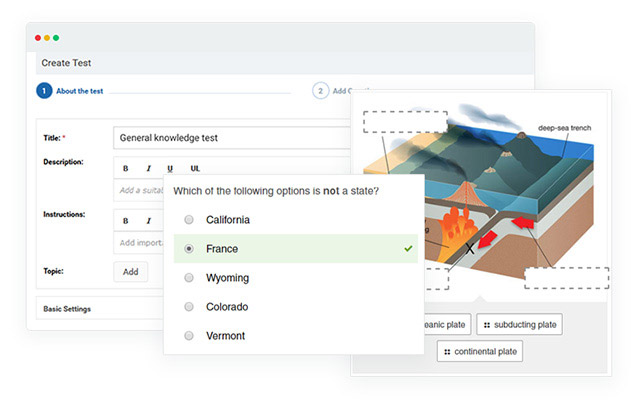Toggle Italic in Description toolbar

[148, 169]
